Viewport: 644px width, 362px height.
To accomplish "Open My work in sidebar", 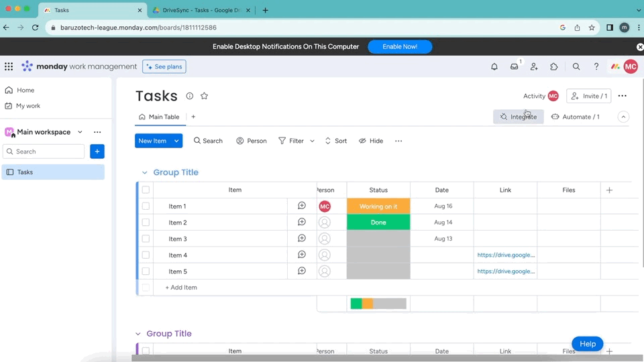I will (x=23, y=106).
